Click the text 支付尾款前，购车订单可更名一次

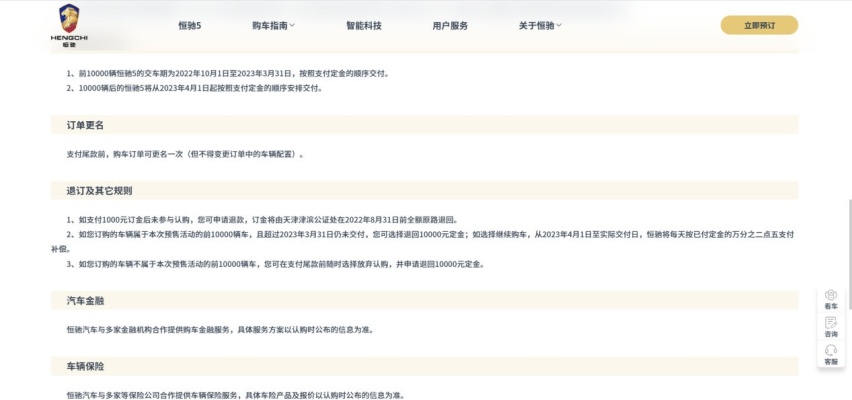[185, 154]
